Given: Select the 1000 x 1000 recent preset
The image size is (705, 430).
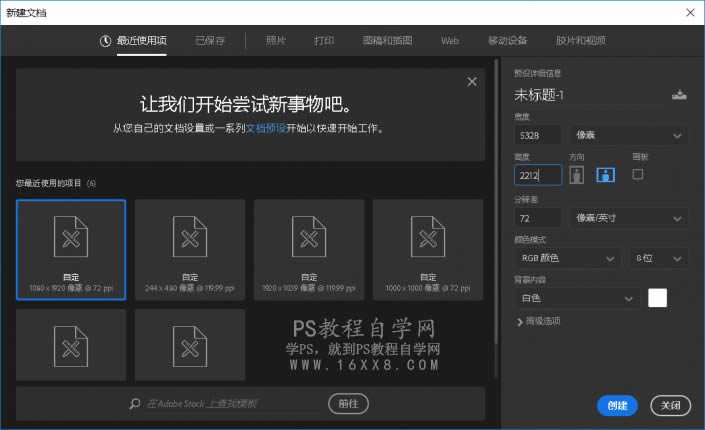Looking at the screenshot, I should point(427,249).
